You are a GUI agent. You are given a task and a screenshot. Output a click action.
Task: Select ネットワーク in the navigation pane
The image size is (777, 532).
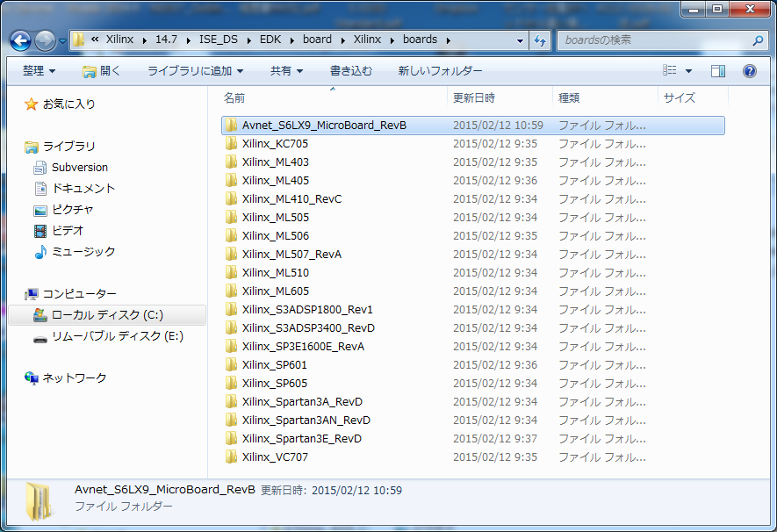coord(75,378)
